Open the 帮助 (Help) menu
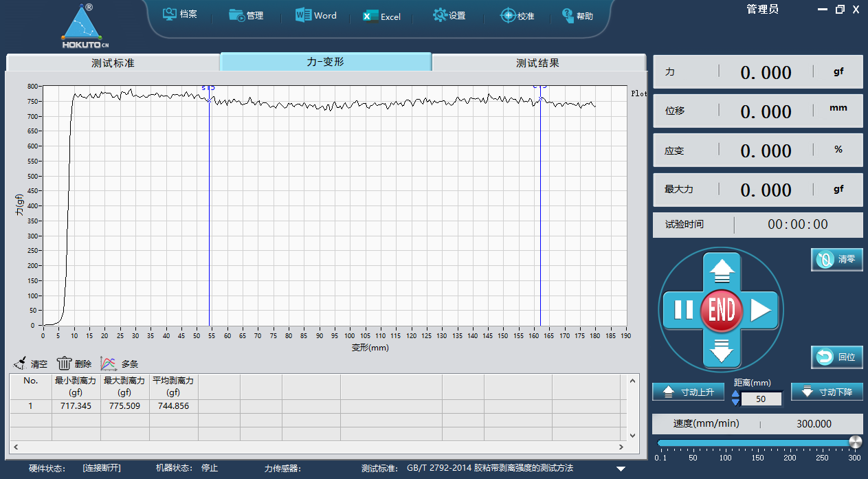This screenshot has width=868, height=479. pos(568,15)
